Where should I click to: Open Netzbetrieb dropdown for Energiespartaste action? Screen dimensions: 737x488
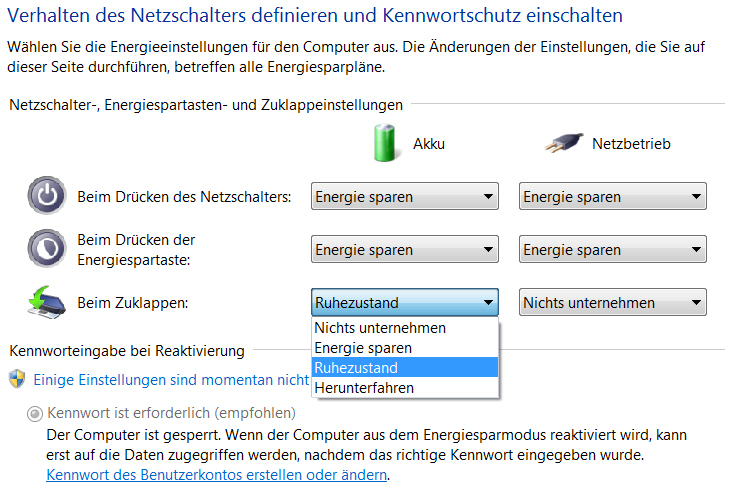point(612,250)
